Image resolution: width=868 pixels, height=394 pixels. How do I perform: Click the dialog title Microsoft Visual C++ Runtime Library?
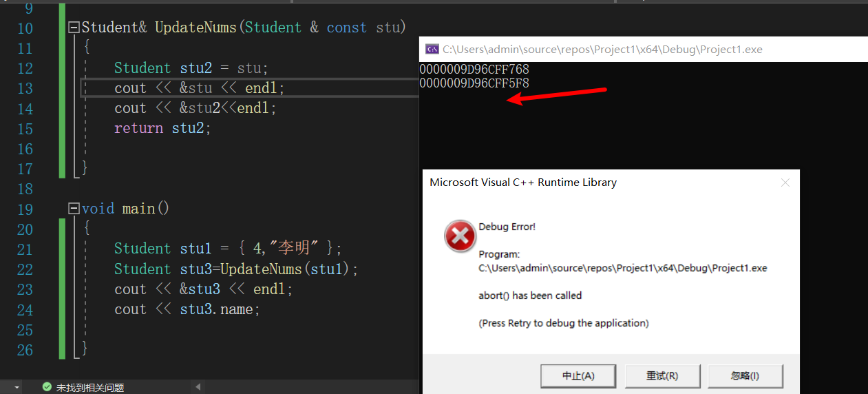(x=523, y=183)
